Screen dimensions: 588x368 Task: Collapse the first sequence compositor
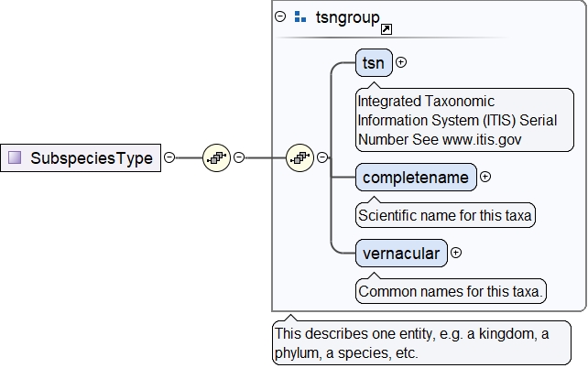[x=239, y=157]
